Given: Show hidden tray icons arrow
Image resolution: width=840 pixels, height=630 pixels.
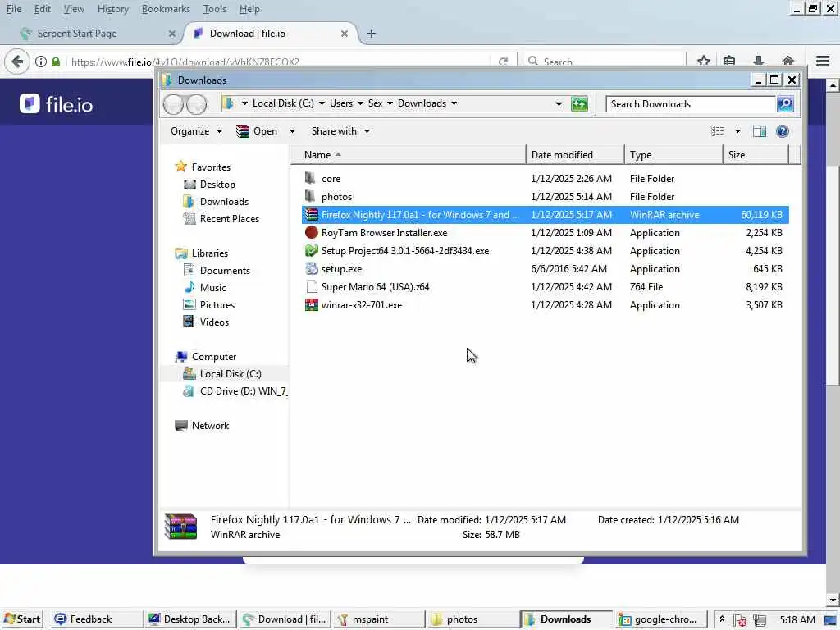Looking at the screenshot, I should pyautogui.click(x=722, y=619).
